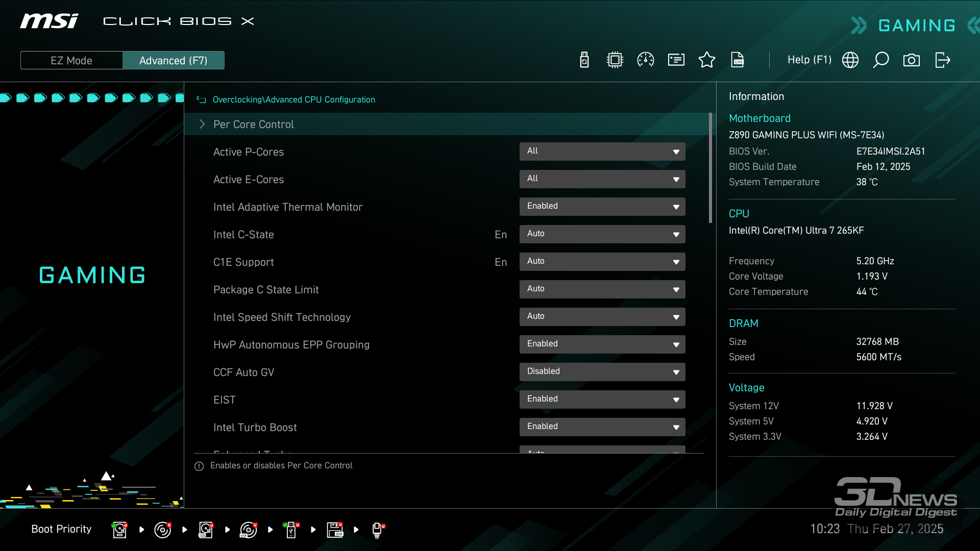The height and width of the screenshot is (551, 980).
Task: Select the Package C State Limit label
Action: point(266,290)
